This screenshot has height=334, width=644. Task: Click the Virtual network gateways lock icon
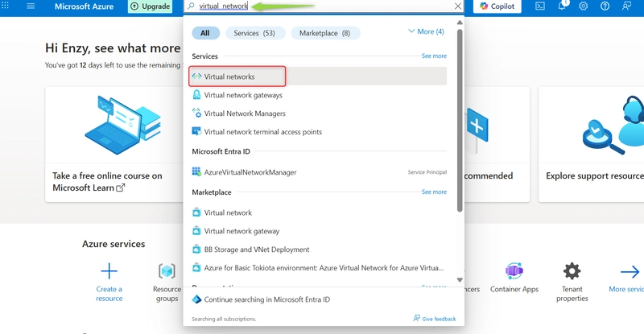tap(196, 95)
